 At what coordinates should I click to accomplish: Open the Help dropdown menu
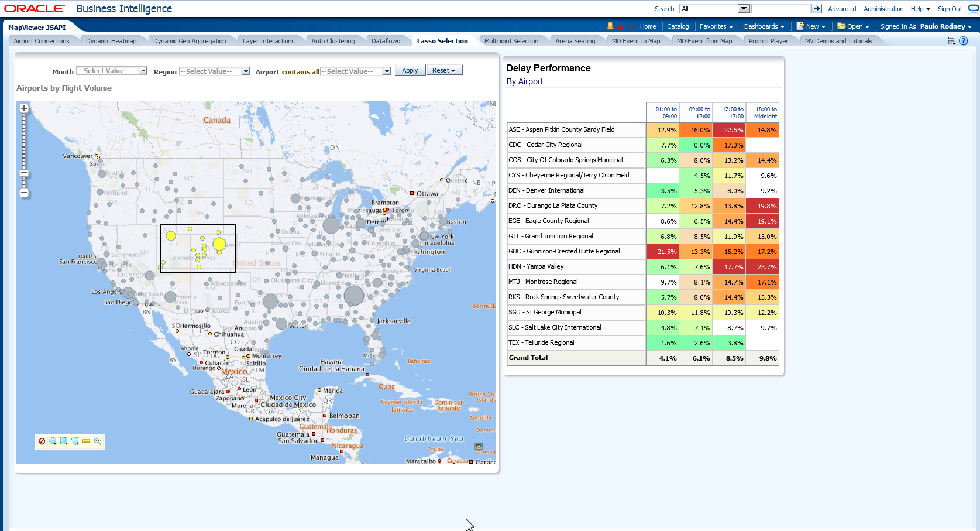[920, 9]
